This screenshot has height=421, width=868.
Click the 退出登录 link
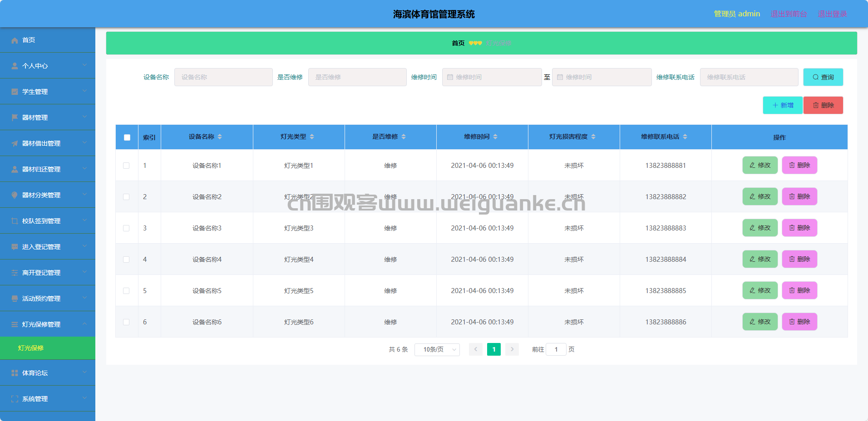point(832,14)
